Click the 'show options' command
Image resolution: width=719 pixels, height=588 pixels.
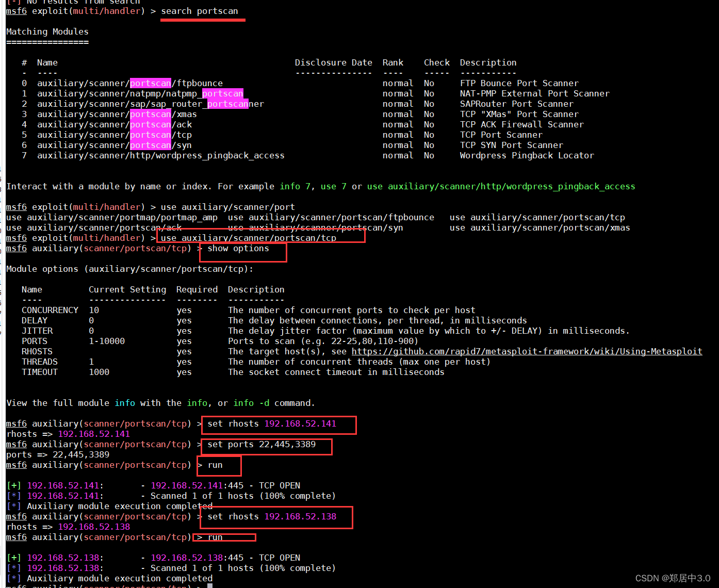[238, 248]
